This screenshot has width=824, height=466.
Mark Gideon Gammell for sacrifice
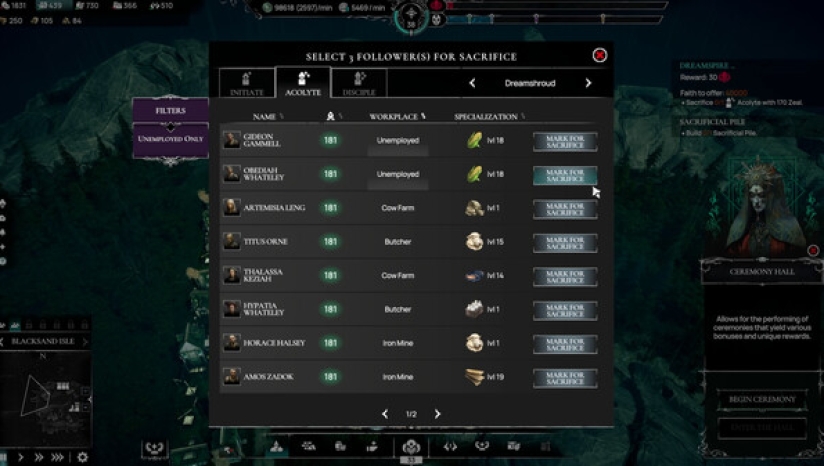click(565, 141)
